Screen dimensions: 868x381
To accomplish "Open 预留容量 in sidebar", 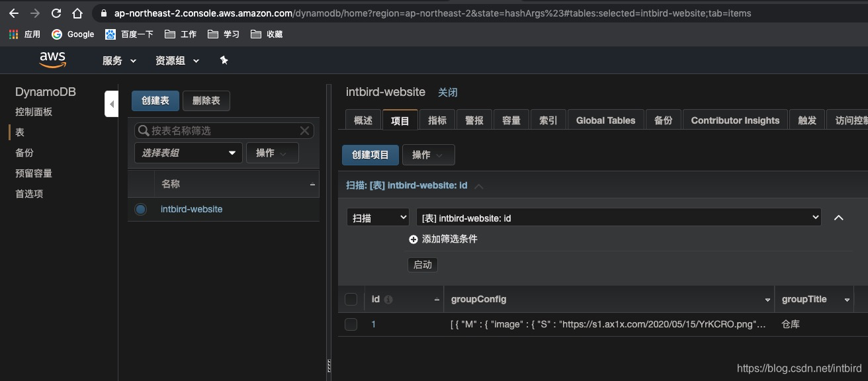I will tap(34, 173).
